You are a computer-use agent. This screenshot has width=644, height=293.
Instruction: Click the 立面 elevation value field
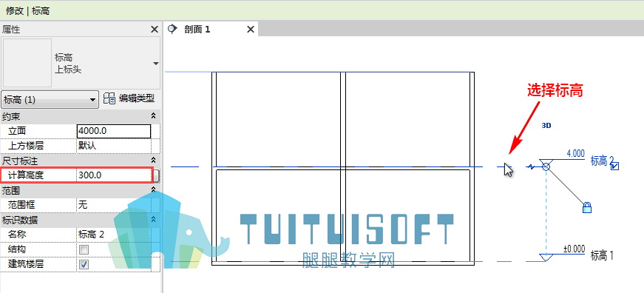[x=114, y=131]
